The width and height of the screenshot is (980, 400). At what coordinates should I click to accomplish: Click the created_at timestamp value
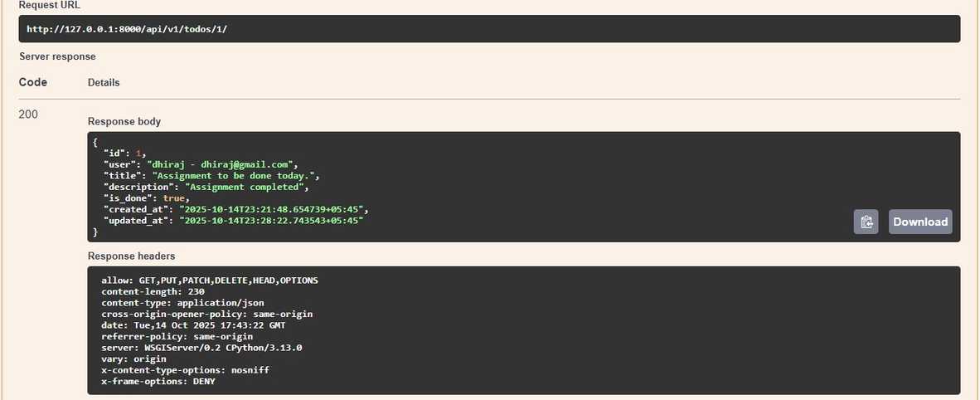point(273,209)
